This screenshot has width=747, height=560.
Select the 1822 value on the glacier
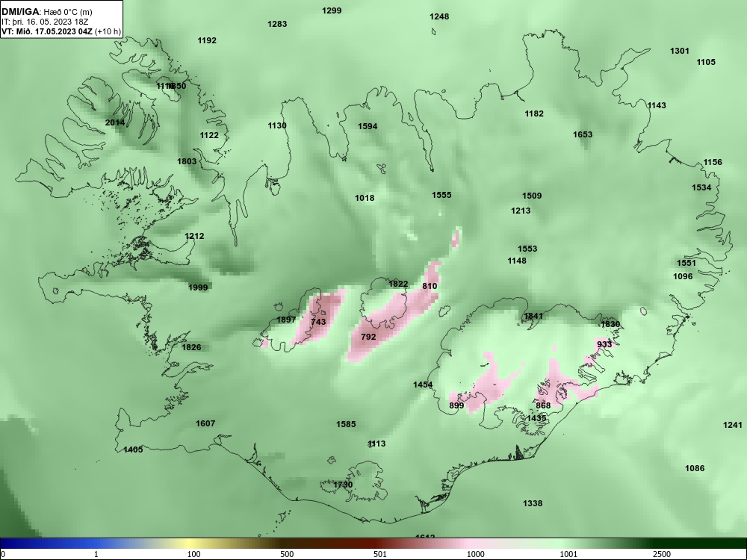398,284
